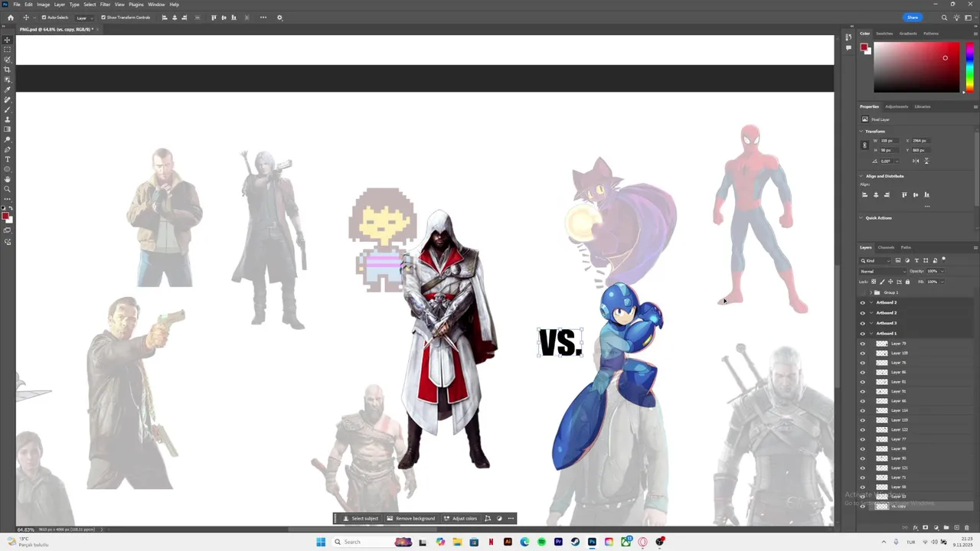Image resolution: width=980 pixels, height=551 pixels.
Task: Open the History panel icon
Action: click(x=848, y=37)
